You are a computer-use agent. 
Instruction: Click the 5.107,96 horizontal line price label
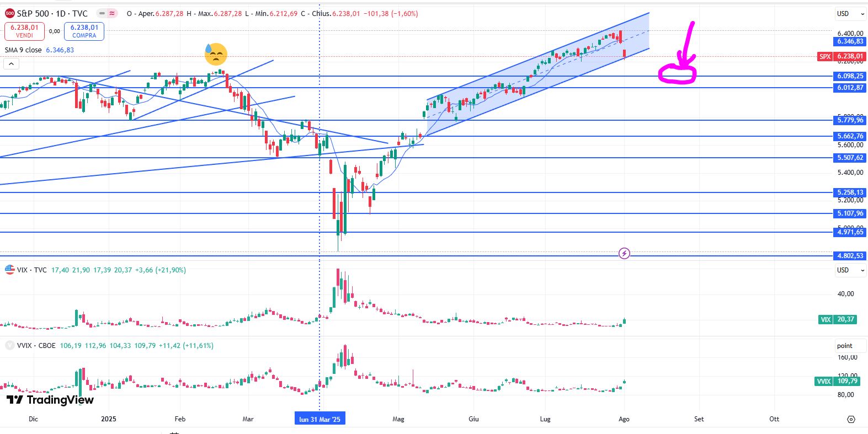(850, 213)
